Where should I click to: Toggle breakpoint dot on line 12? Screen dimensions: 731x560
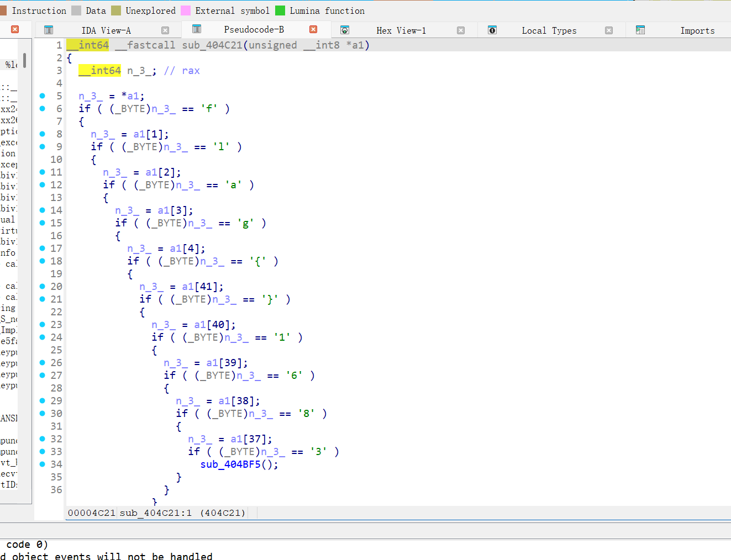coord(43,185)
